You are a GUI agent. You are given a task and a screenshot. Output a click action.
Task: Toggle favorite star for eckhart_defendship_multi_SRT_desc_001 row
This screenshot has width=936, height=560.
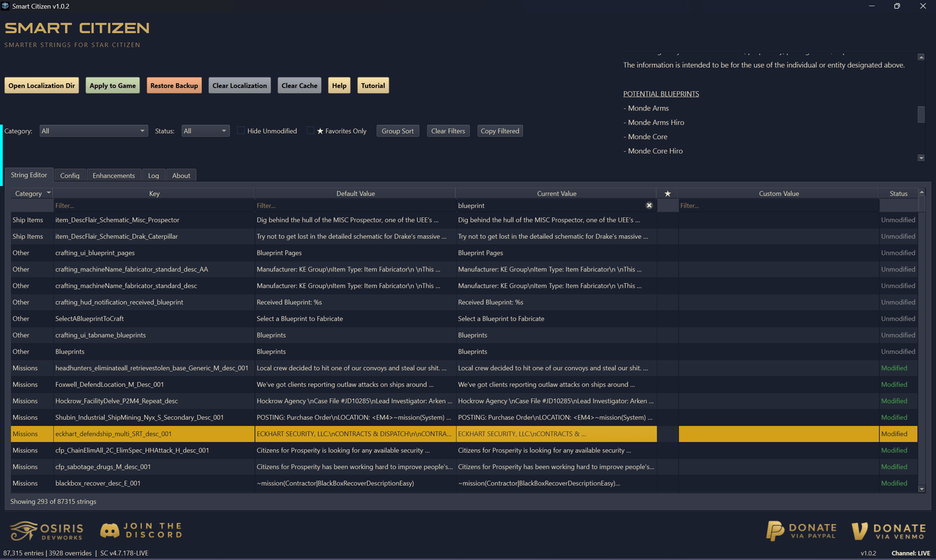pyautogui.click(x=667, y=434)
